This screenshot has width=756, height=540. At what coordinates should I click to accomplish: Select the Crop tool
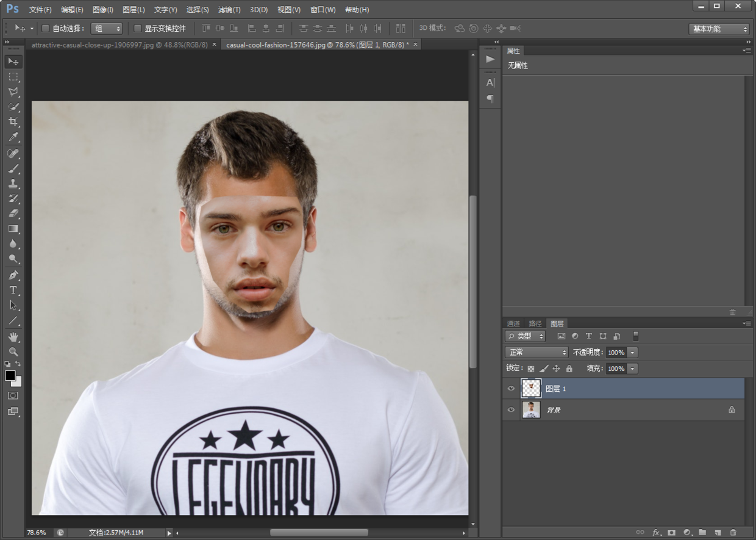point(13,122)
